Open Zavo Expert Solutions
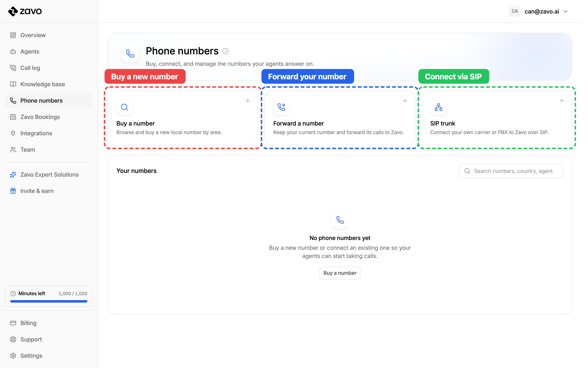588x368 pixels. coord(49,175)
